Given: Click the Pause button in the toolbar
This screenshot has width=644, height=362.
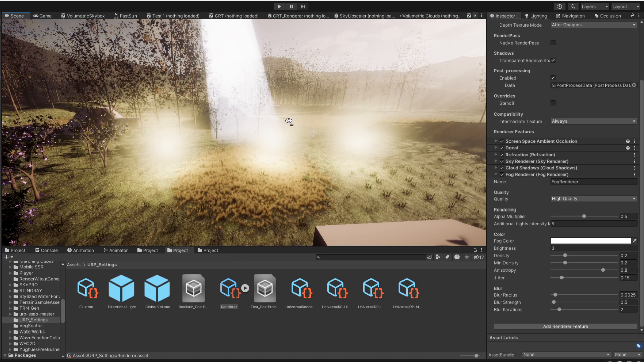Looking at the screenshot, I should pyautogui.click(x=291, y=6).
